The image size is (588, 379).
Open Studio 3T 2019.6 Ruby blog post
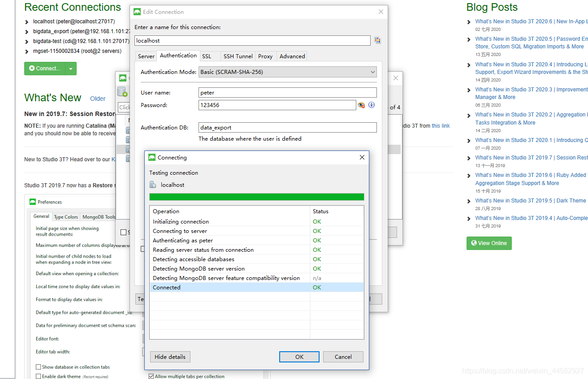(531, 179)
